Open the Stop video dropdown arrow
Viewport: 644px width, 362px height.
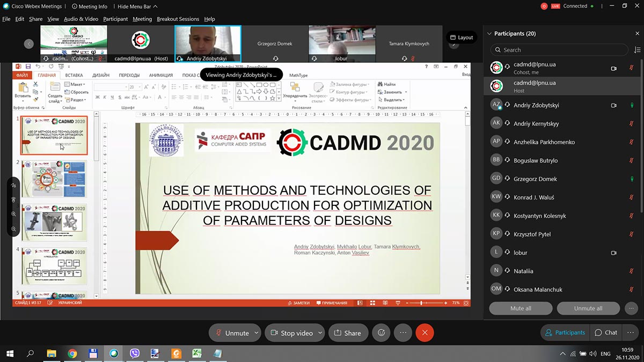coord(319,333)
